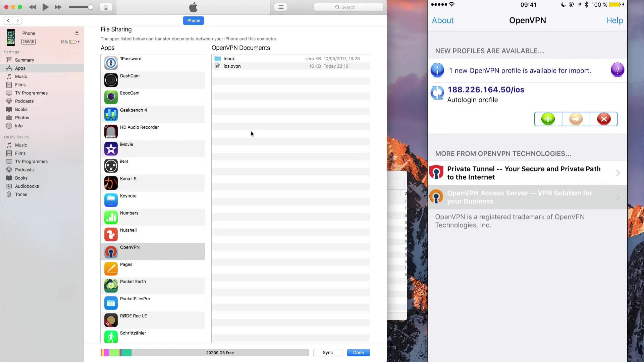Screen dimensions: 644x362
Task: Choose the iNet app icon
Action: click(x=111, y=166)
